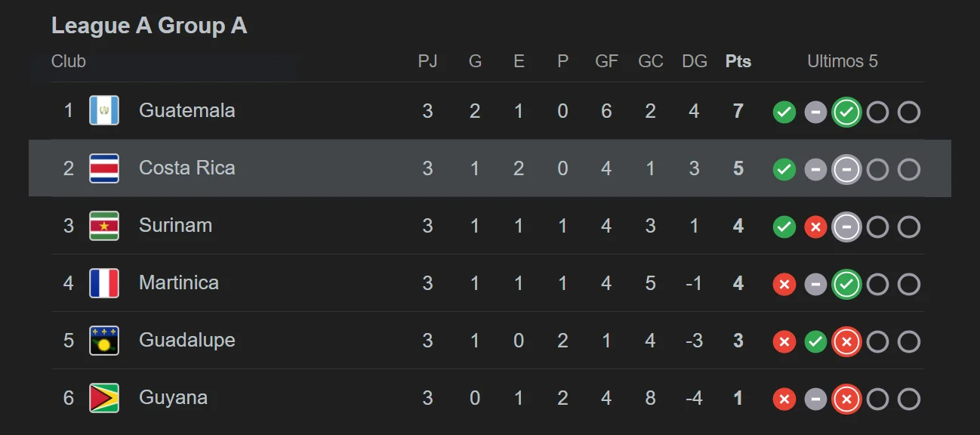Viewport: 980px width, 435px height.
Task: Click Guatemala's last empty match circle
Action: pos(909,113)
